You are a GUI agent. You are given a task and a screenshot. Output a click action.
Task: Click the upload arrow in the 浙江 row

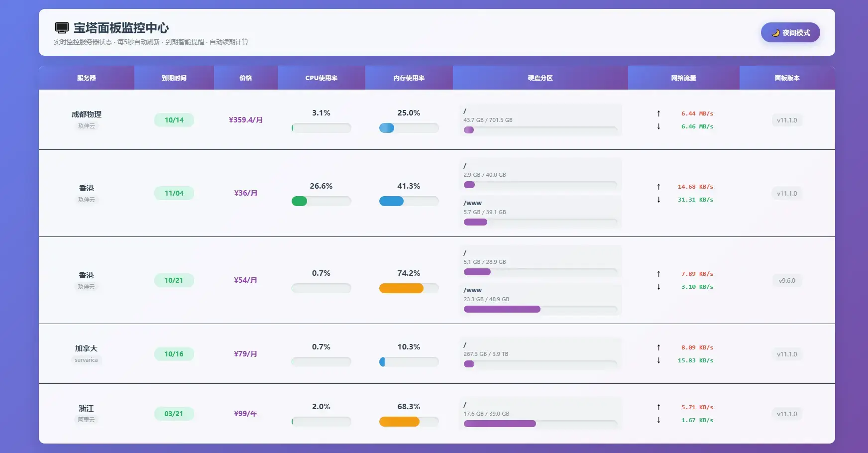[658, 407]
